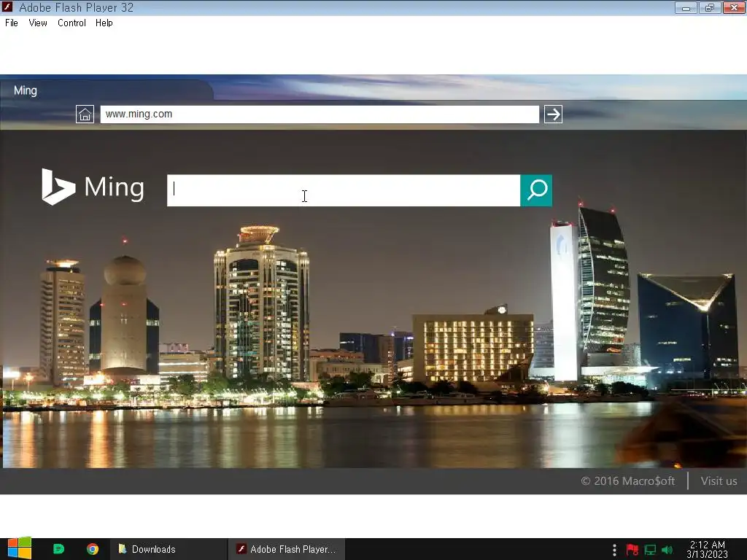Click the teal magnifier search button
Screen dimensions: 747x560
point(536,190)
